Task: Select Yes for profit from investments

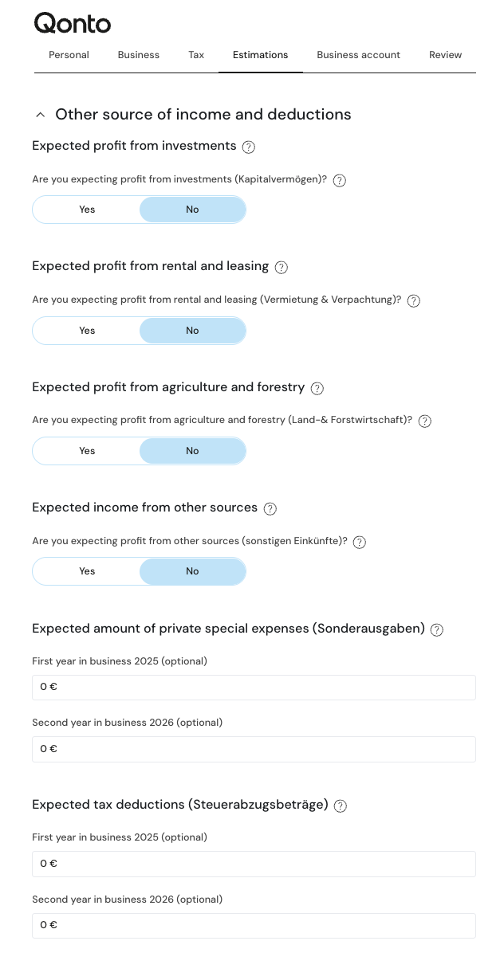Action: [87, 210]
